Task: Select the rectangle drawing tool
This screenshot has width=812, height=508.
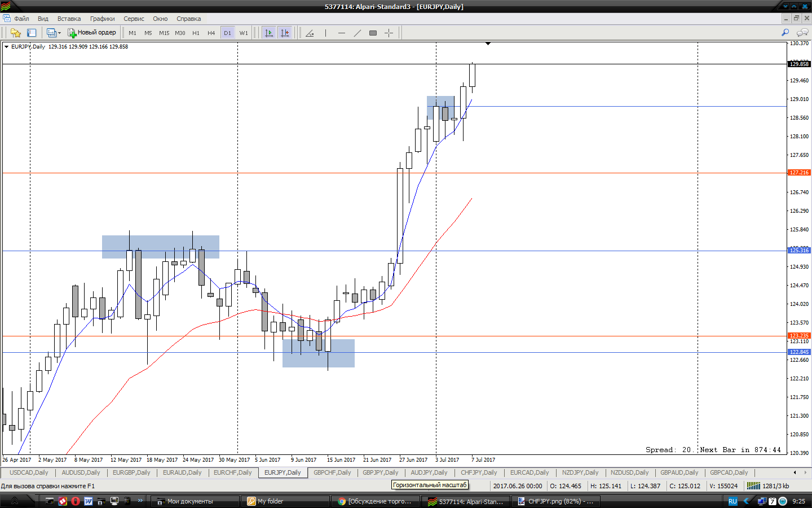Action: [x=373, y=33]
